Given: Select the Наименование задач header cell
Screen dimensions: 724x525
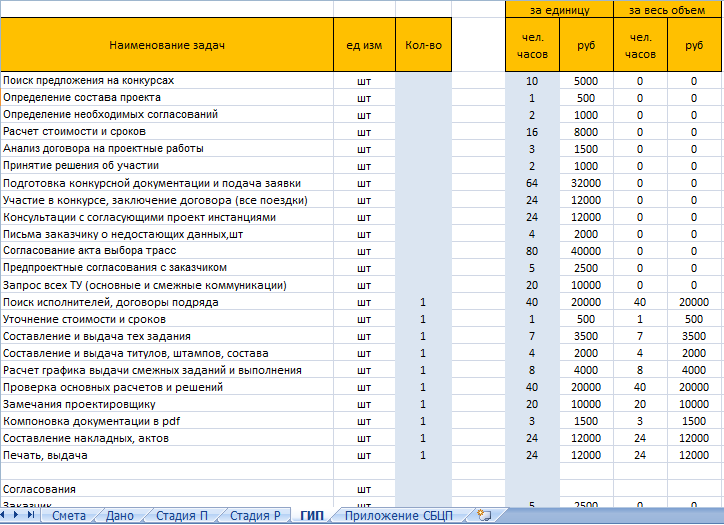Looking at the screenshot, I should pos(167,45).
